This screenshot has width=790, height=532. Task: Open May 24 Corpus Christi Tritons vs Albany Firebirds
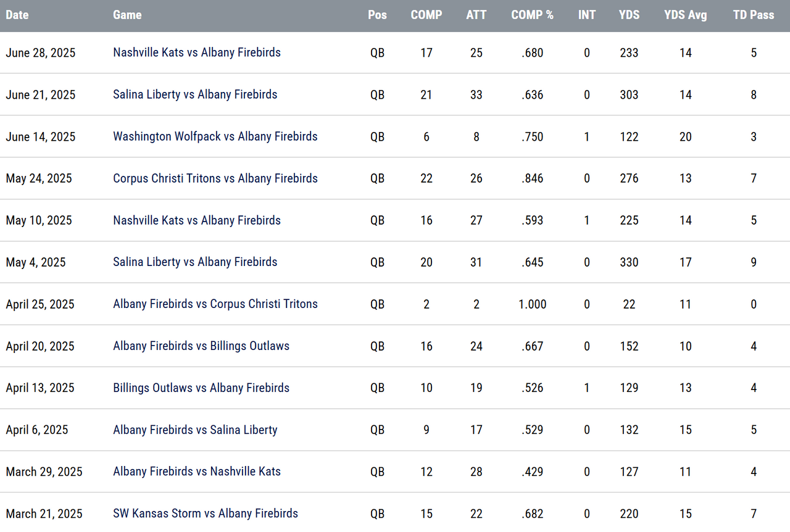[215, 178]
